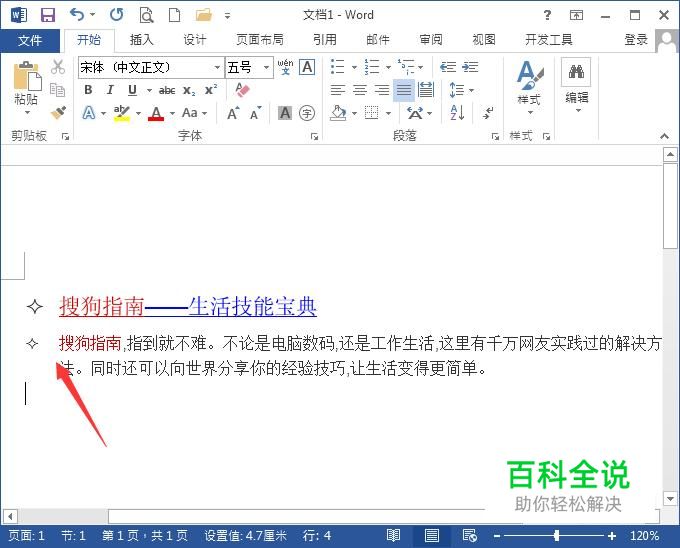Click the Cut scissors icon

57,67
